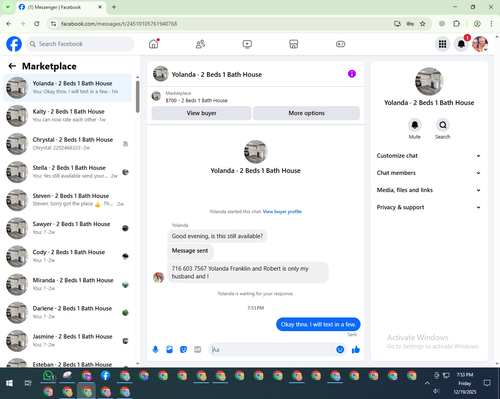The image size is (500, 399).
Task: Open Darlene's 2 Beds 1 Bath House chat
Action: 67,312
